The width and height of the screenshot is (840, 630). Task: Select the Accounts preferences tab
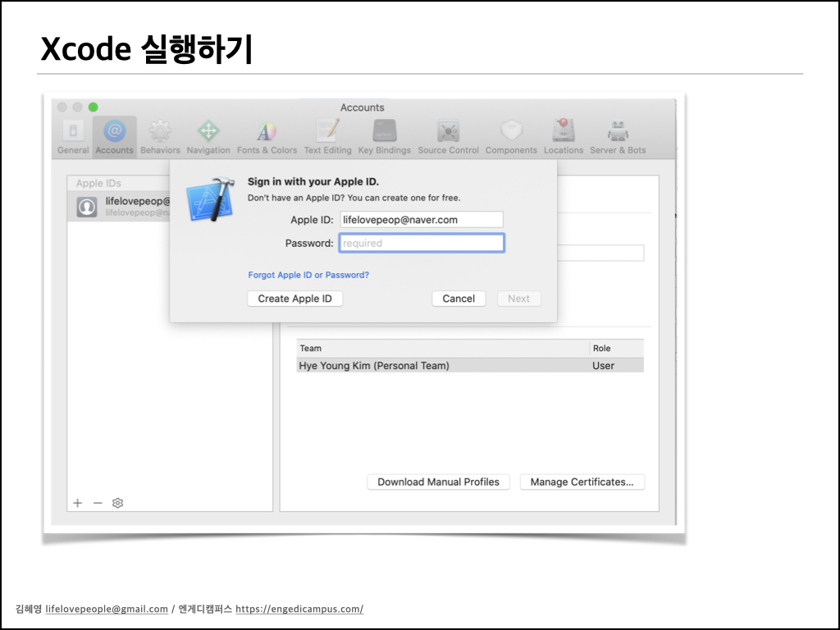114,137
